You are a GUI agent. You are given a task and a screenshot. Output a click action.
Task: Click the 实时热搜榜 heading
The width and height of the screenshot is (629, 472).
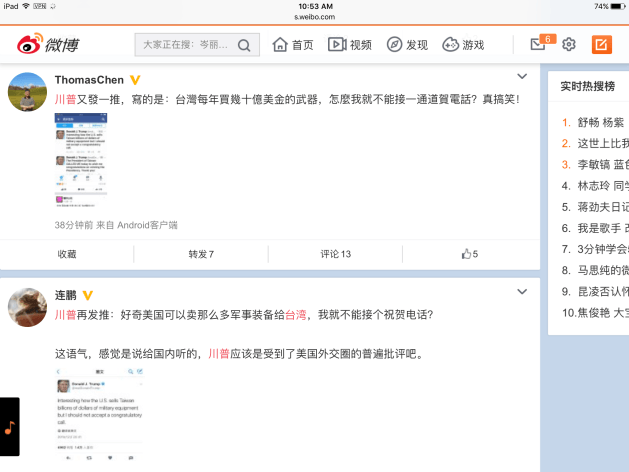(587, 86)
